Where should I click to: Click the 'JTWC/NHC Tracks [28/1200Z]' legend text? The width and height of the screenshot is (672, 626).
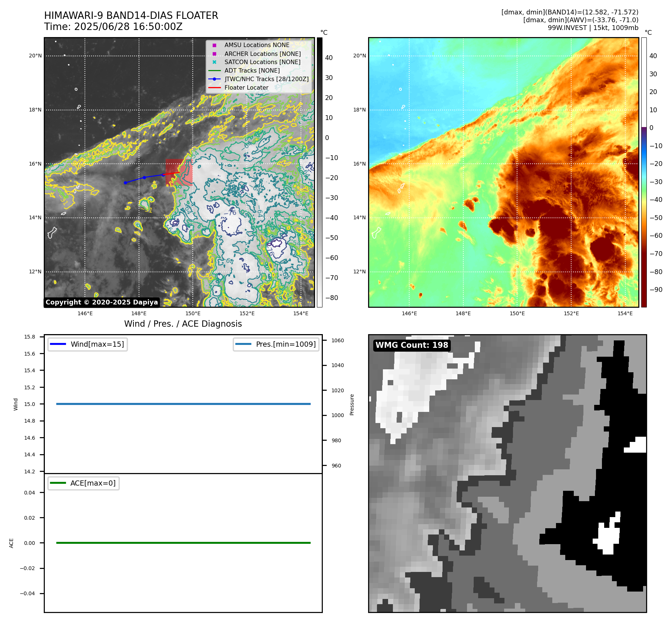[267, 79]
